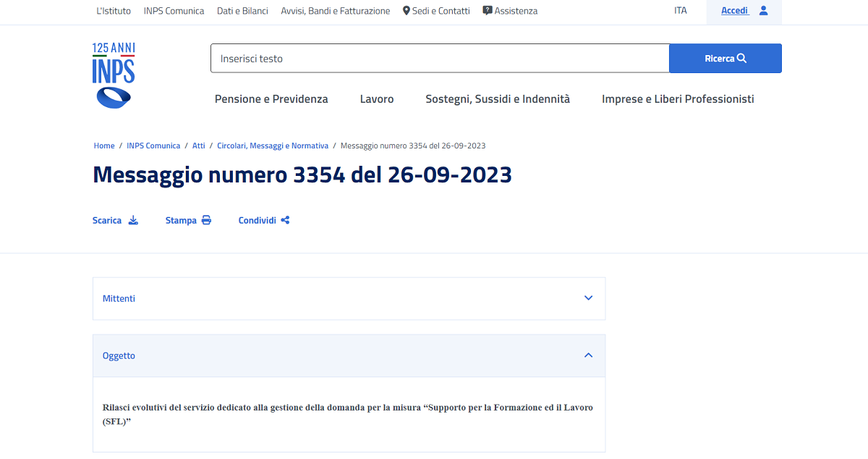
Task: Click the printer icon next to Stampa
Action: tap(208, 219)
